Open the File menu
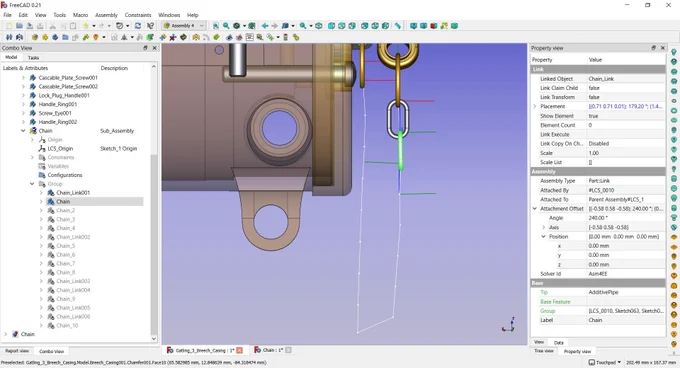Image resolution: width=680 pixels, height=368 pixels. 7,15
